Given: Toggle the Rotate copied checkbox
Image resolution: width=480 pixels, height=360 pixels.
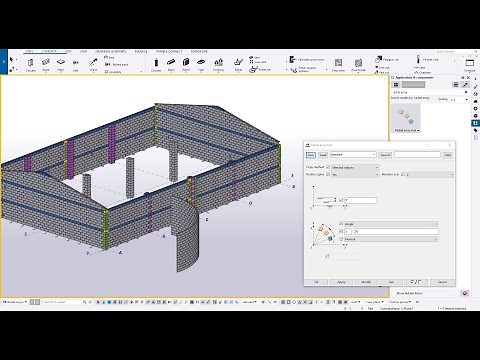Looking at the screenshot, I should (x=328, y=174).
